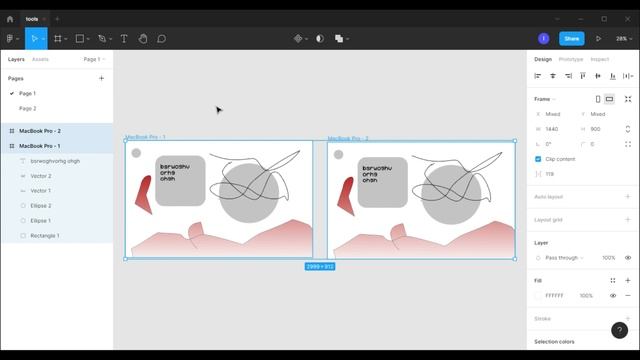The width and height of the screenshot is (640, 360).
Task: Open the shape tools dropdown arrow
Action: point(88,39)
